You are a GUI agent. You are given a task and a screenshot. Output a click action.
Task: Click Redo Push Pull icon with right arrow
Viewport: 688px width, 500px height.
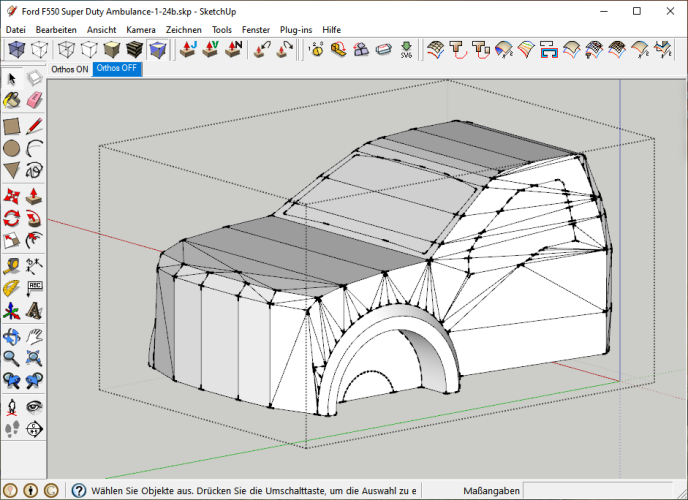(284, 50)
